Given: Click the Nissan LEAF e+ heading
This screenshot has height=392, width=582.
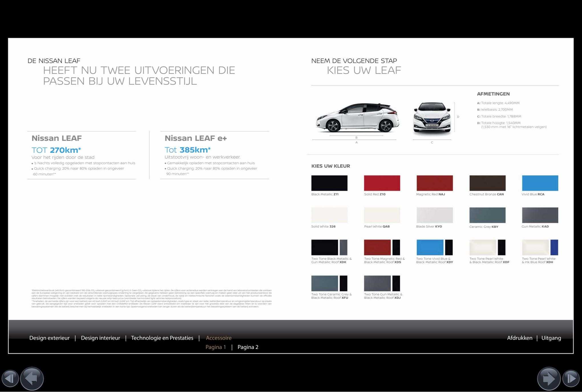Looking at the screenshot, I should 196,138.
